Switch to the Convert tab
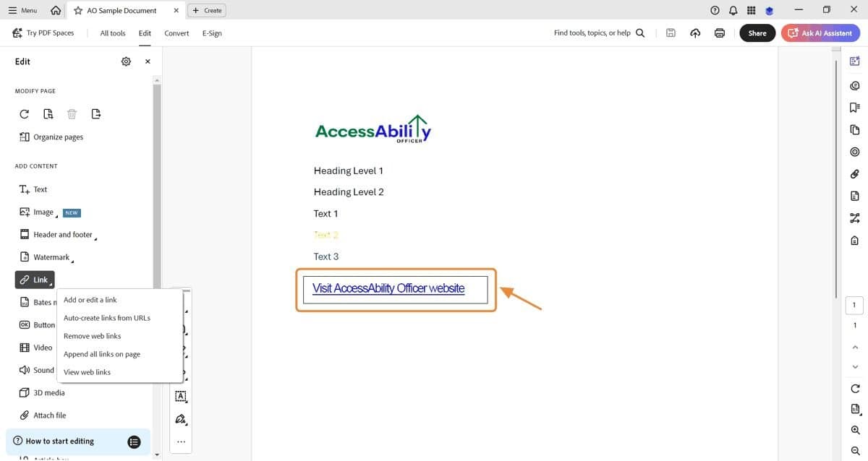868x461 pixels. 176,33
